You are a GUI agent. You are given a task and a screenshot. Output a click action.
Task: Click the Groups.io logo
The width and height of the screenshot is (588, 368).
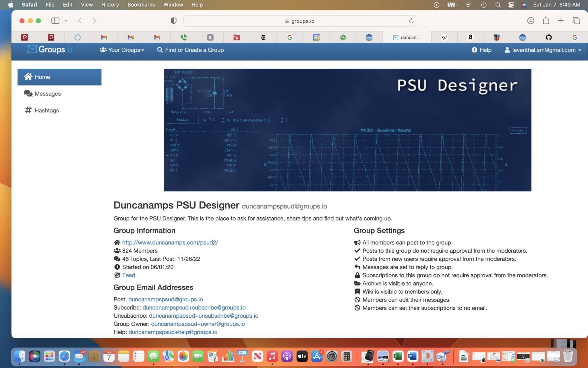click(x=50, y=50)
